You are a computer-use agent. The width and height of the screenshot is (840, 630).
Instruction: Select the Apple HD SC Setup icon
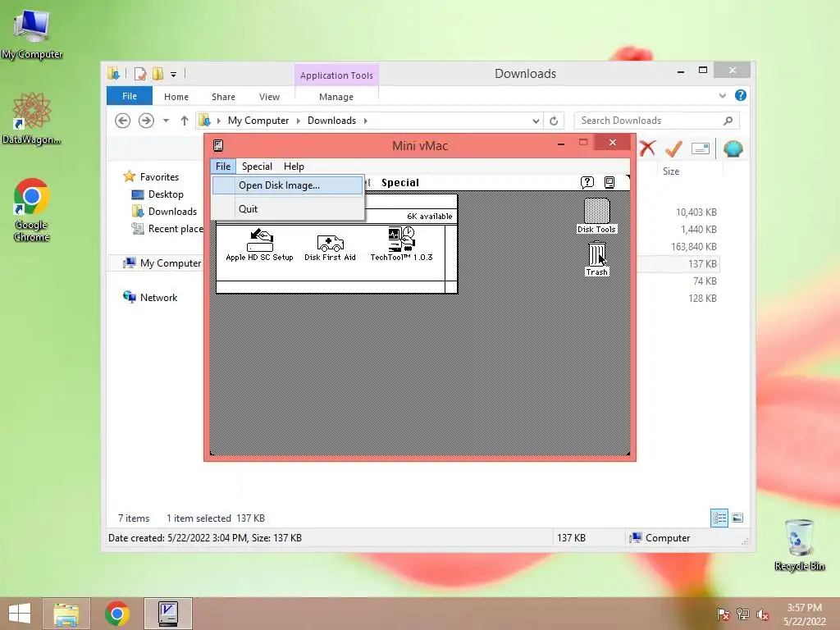[259, 244]
